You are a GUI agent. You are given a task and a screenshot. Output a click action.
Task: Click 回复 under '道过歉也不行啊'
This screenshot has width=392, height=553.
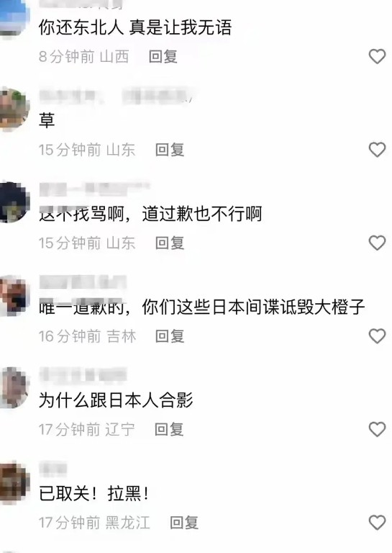[x=170, y=243]
